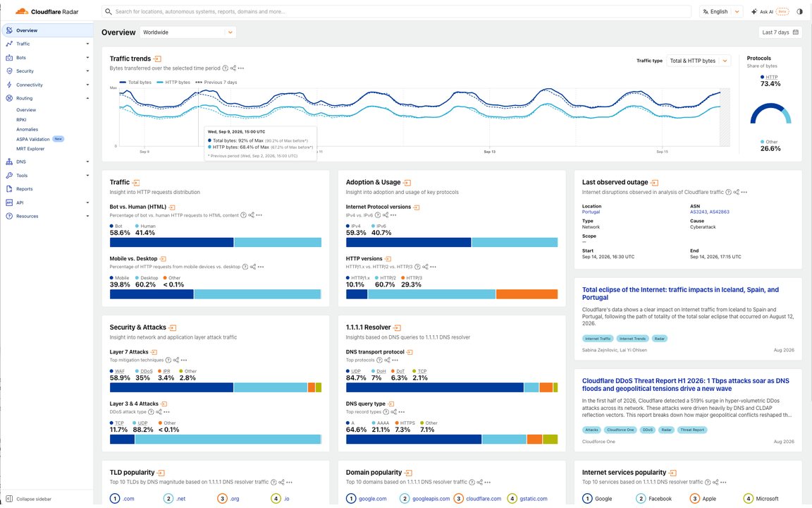This screenshot has width=812, height=508.
Task: Click the Bots sidebar icon
Action: point(8,58)
